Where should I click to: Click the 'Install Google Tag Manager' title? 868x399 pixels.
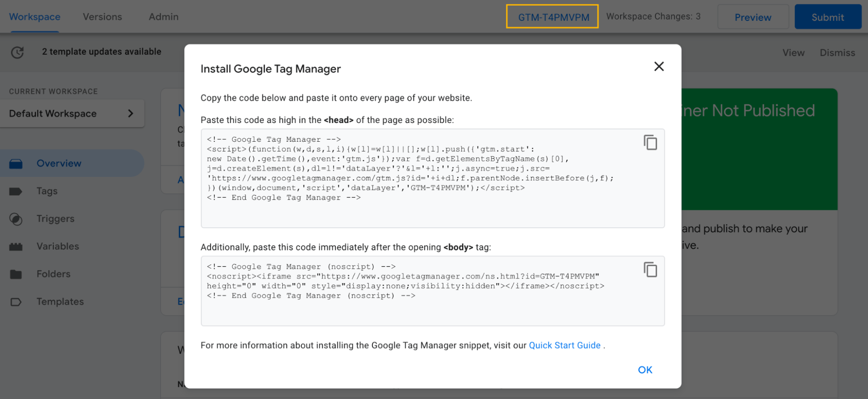tap(271, 69)
